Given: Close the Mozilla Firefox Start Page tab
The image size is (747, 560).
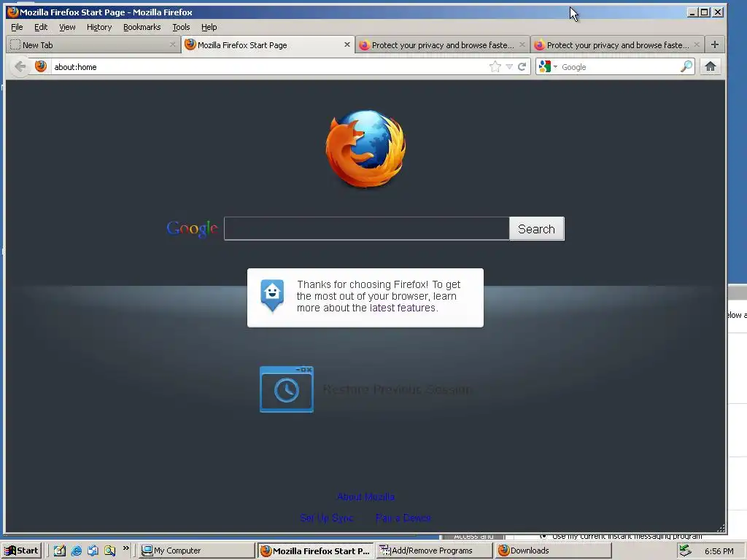Looking at the screenshot, I should pos(347,44).
